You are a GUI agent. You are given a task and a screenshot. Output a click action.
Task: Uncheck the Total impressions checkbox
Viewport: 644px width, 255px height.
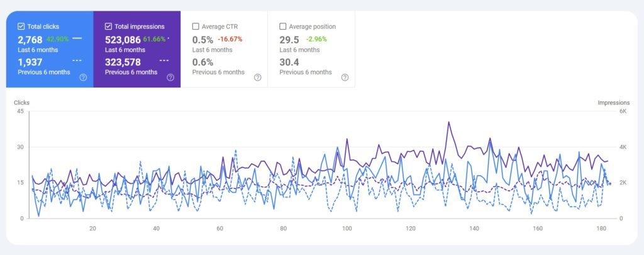click(x=108, y=26)
